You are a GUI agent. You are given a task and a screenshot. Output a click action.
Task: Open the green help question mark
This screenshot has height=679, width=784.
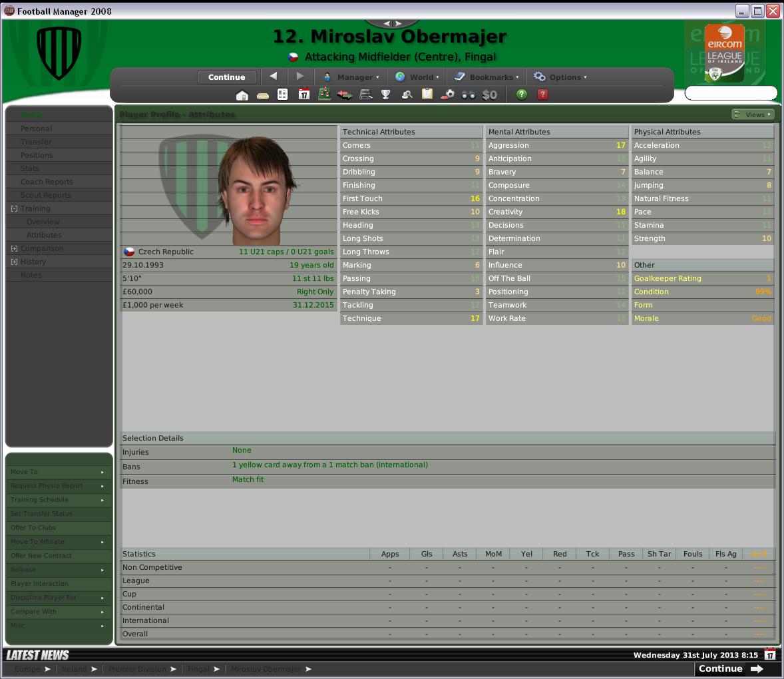coord(522,94)
